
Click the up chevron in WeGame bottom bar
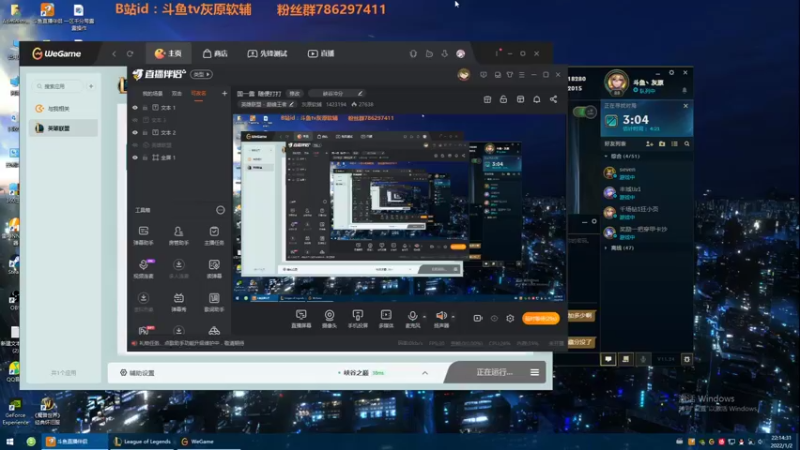[x=425, y=373]
